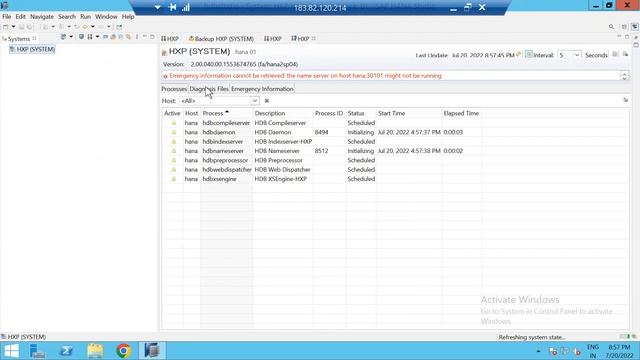The width and height of the screenshot is (640, 360).
Task: Select the first HXP editor tab
Action: [170, 39]
